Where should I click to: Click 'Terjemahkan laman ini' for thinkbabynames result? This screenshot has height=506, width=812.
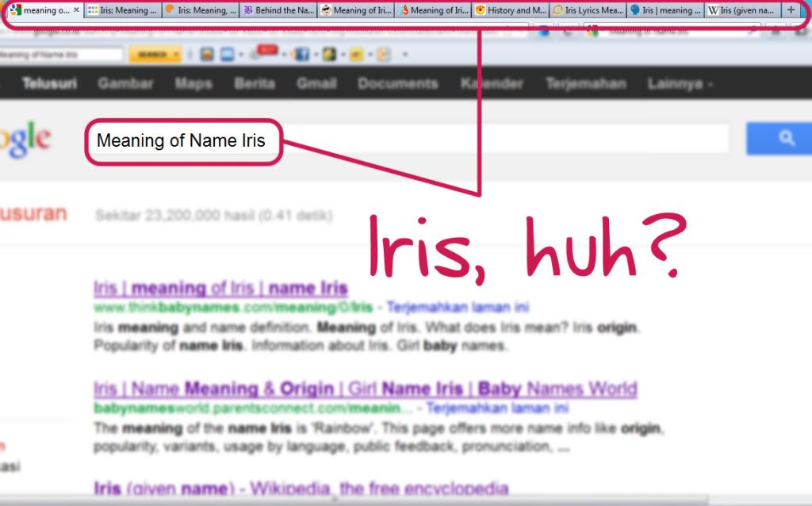pyautogui.click(x=458, y=307)
